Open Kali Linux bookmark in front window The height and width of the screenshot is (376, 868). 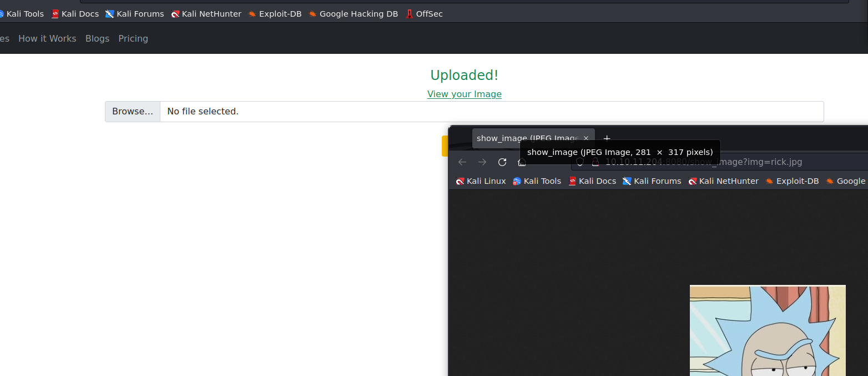pyautogui.click(x=481, y=181)
